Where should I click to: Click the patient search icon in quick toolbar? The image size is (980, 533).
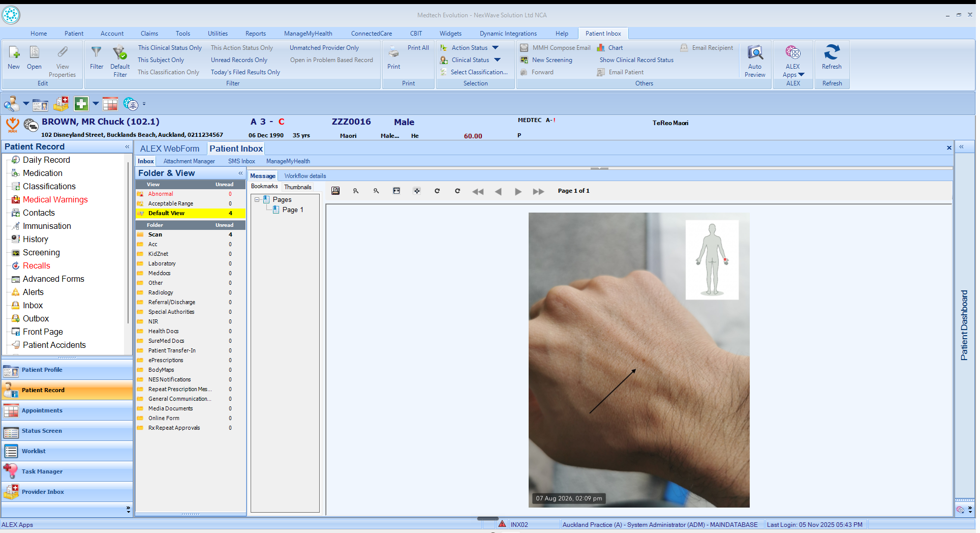coord(11,104)
